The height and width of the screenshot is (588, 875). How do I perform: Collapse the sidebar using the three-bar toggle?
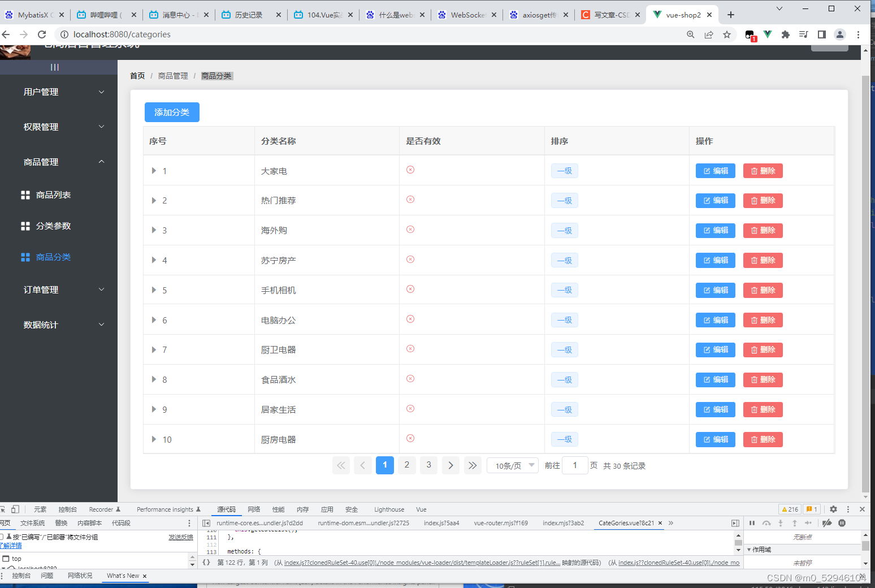(55, 67)
